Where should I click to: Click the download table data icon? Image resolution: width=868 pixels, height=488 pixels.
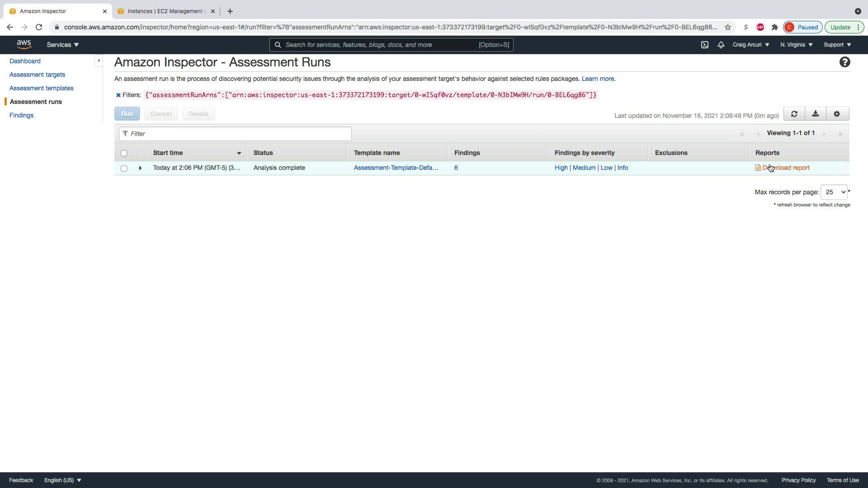[x=816, y=114]
